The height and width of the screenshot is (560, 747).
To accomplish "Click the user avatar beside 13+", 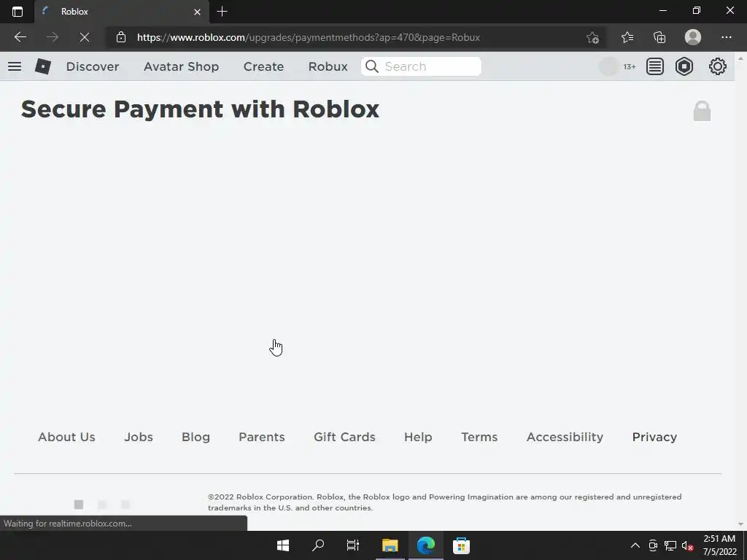I will point(609,66).
